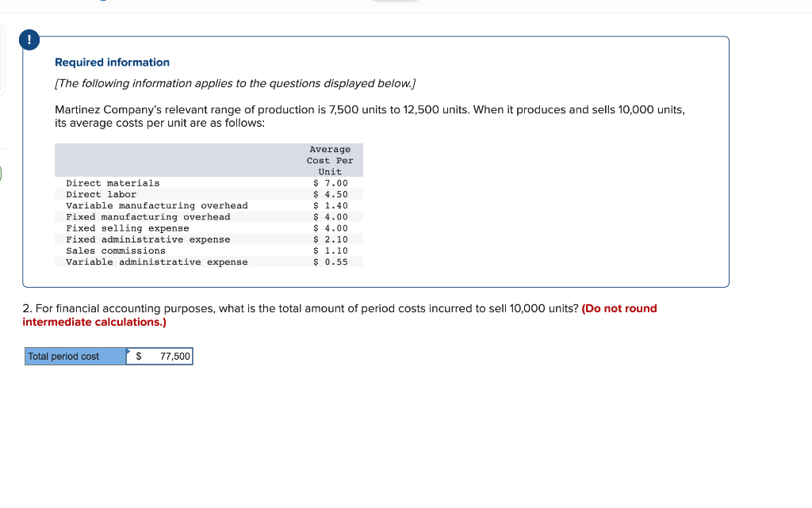Click the Total period cost input field
The height and width of the screenshot is (508, 812).
(159, 357)
